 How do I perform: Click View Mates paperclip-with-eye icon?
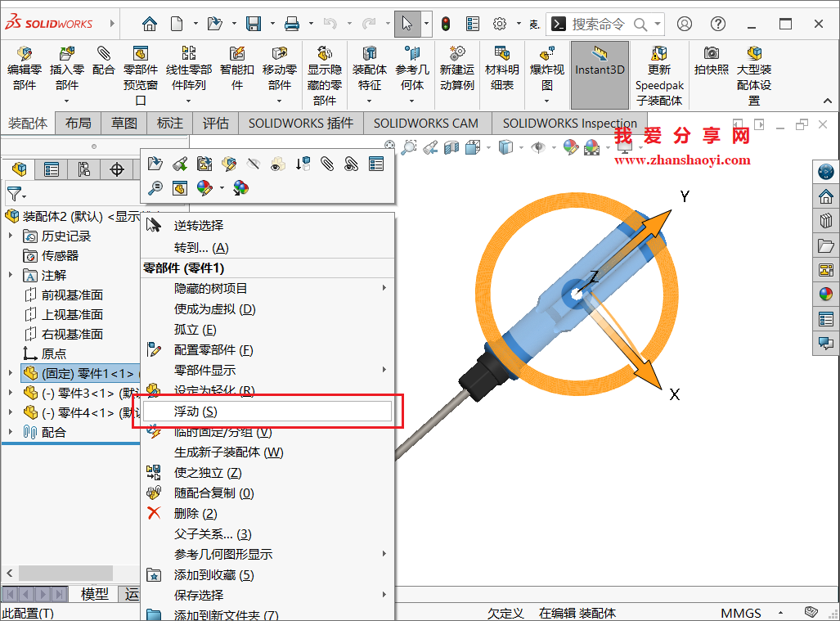click(x=352, y=164)
